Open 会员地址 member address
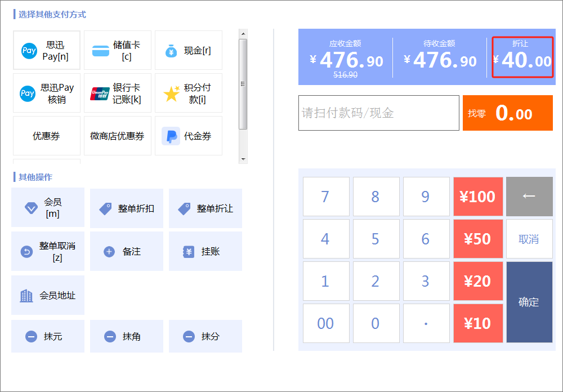 coord(48,295)
